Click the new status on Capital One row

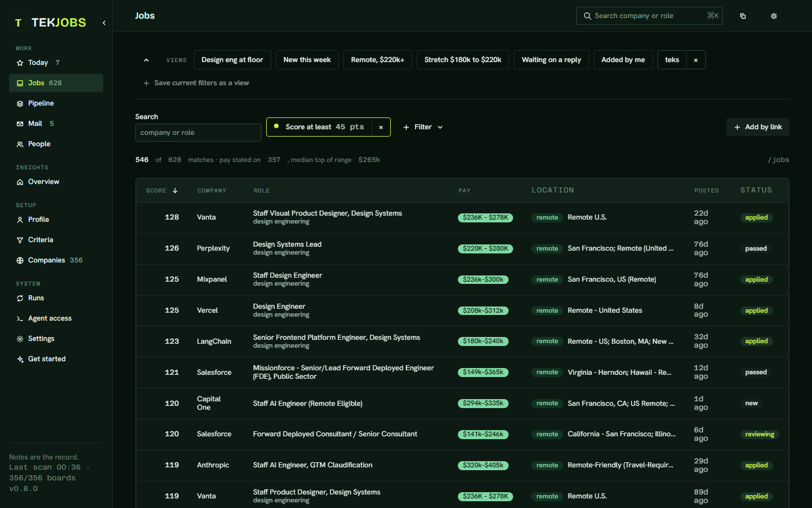[752, 404]
